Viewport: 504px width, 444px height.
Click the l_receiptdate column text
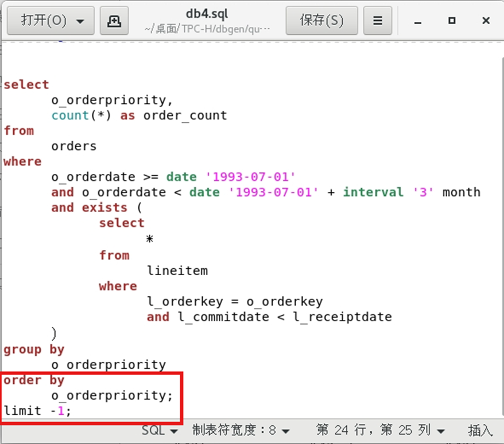(342, 317)
